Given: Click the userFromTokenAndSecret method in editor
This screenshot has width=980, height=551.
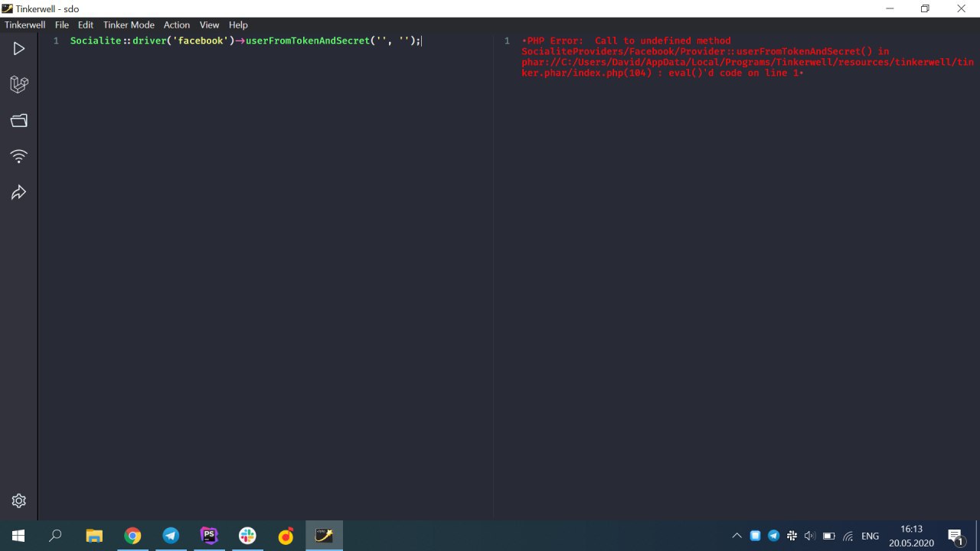Looking at the screenshot, I should pos(308,41).
